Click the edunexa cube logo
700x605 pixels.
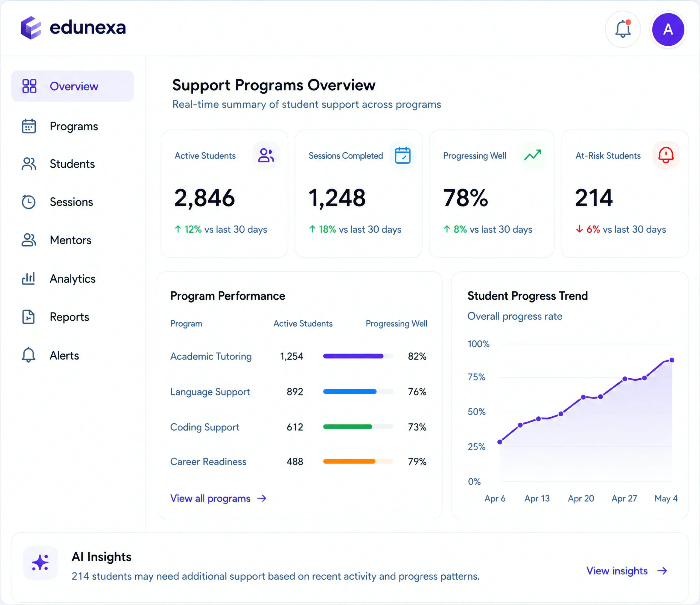31,28
